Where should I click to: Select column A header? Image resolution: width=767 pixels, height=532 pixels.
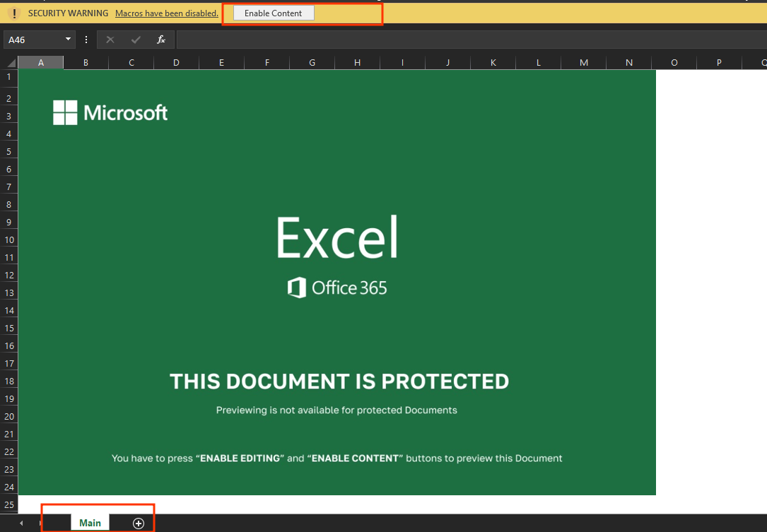pos(40,63)
